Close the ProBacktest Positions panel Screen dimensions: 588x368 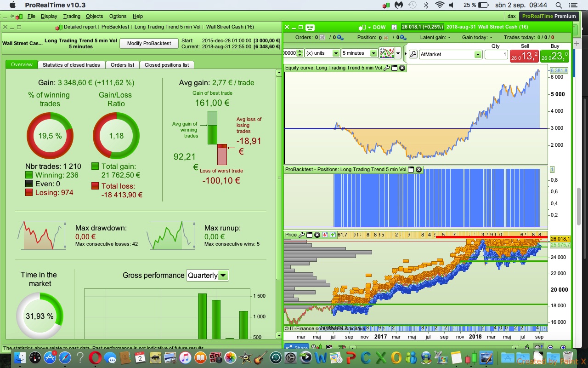[418, 169]
